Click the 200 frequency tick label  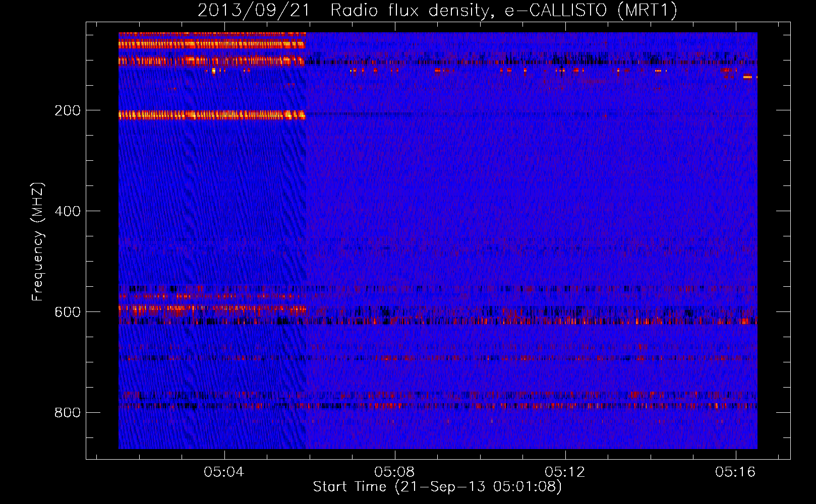coord(68,110)
